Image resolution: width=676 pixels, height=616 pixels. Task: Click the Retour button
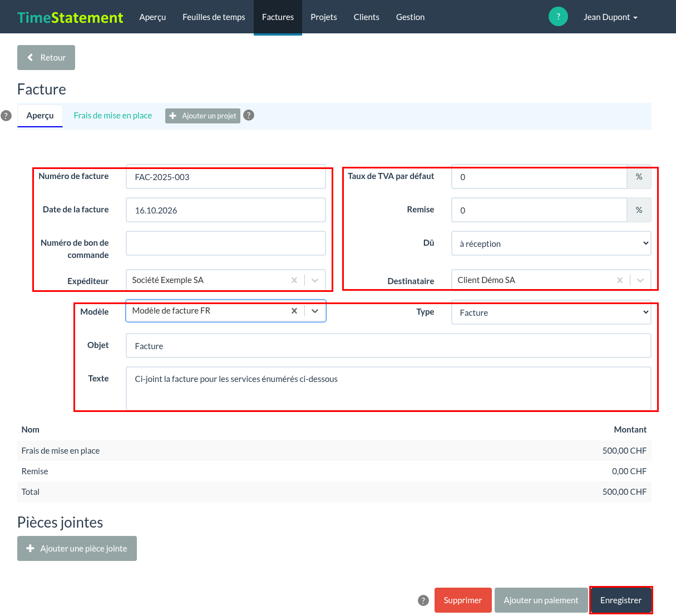click(46, 58)
